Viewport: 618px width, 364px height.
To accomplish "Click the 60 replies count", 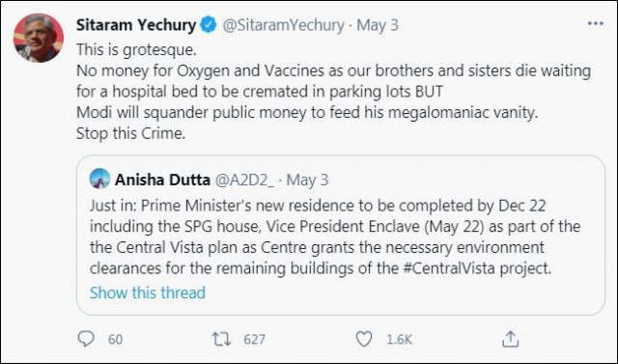I will 115,339.
